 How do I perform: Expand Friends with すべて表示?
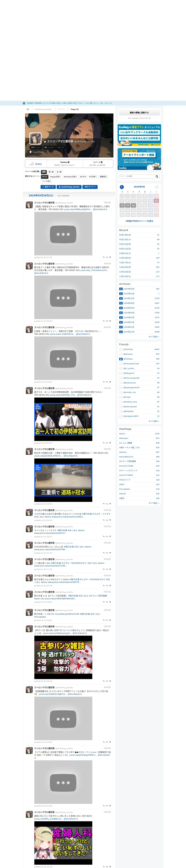click(x=154, y=421)
